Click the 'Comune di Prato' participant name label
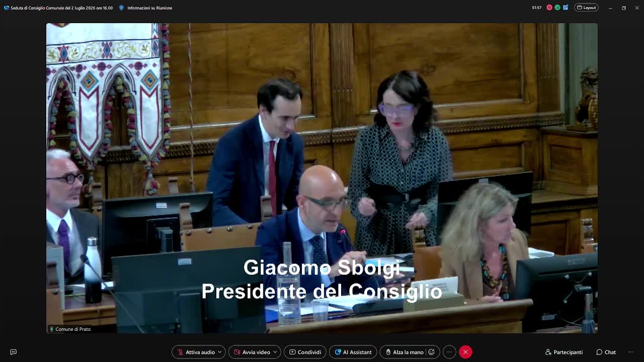This screenshot has width=644, height=362. pos(73,329)
